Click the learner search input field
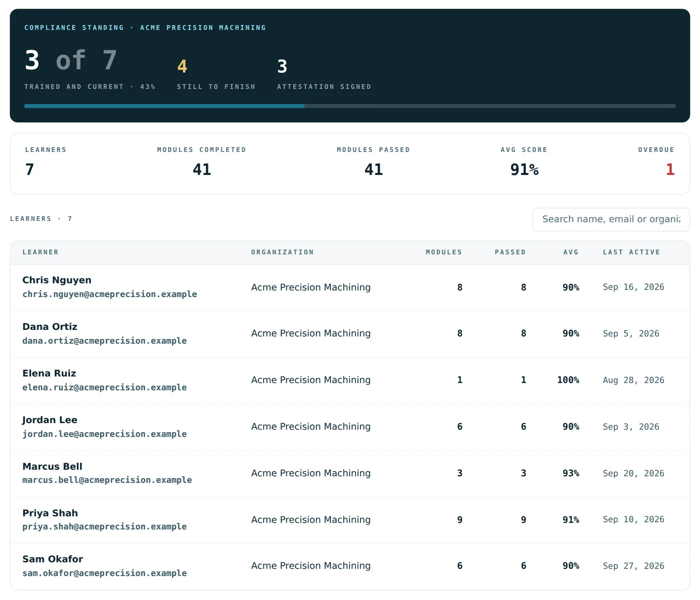700x600 pixels. click(611, 219)
